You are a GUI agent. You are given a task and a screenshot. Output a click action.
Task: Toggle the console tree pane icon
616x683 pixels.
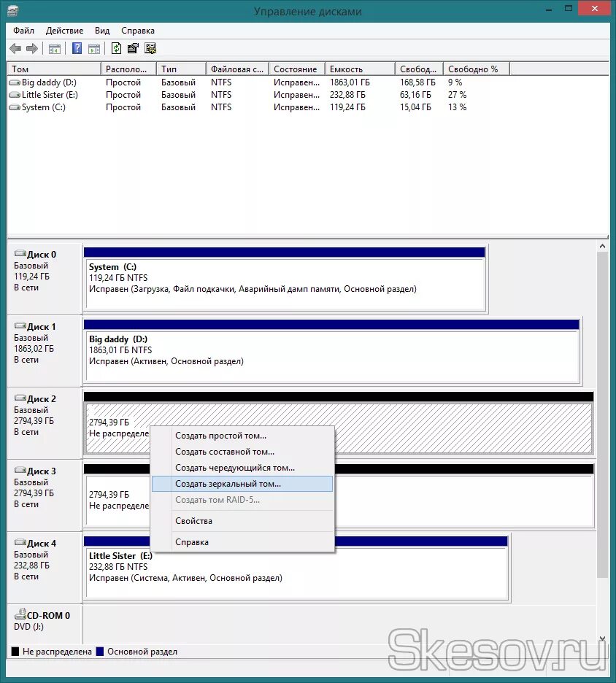54,48
